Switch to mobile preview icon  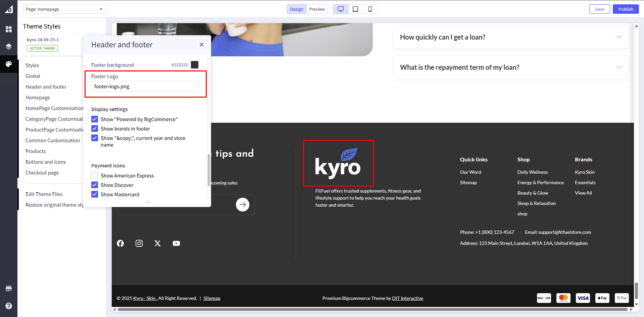(370, 9)
